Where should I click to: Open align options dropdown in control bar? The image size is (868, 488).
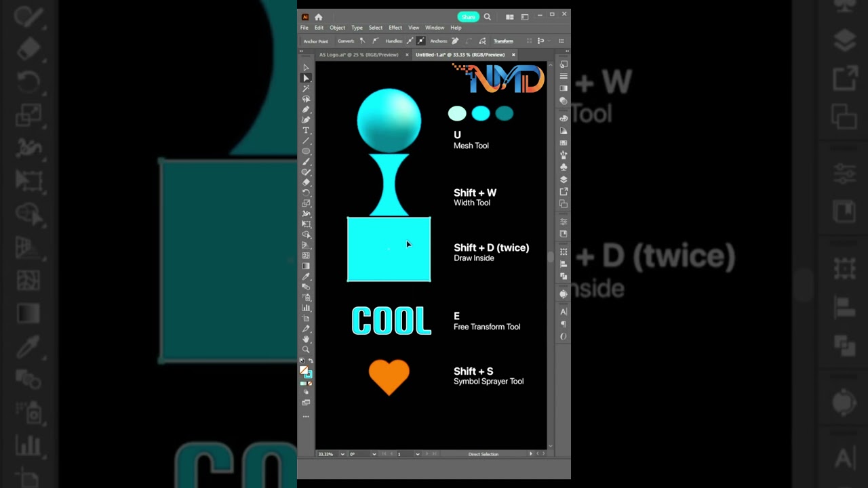tap(549, 41)
